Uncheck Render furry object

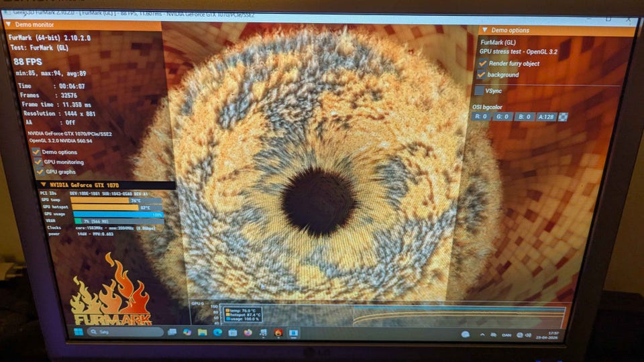pyautogui.click(x=482, y=63)
